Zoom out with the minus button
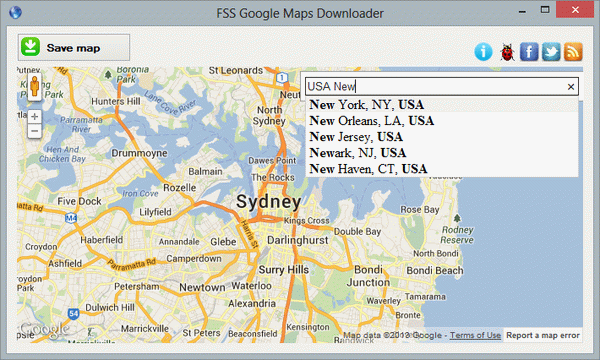600x360 pixels. click(x=34, y=131)
